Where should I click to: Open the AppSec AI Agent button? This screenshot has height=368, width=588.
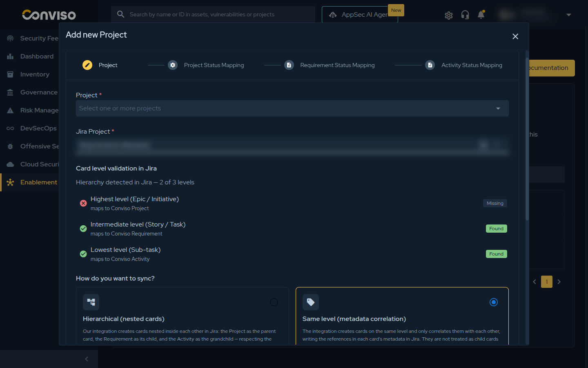[x=360, y=15]
